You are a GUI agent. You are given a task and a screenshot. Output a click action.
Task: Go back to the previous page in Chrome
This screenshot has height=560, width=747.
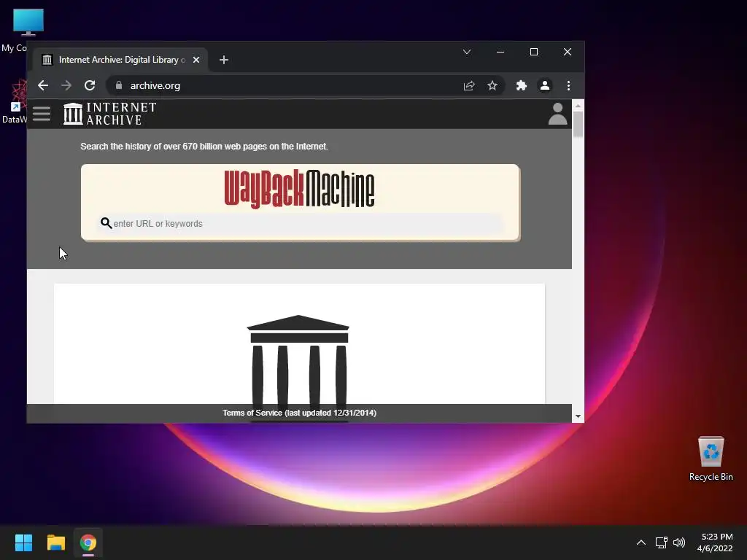[x=43, y=86]
